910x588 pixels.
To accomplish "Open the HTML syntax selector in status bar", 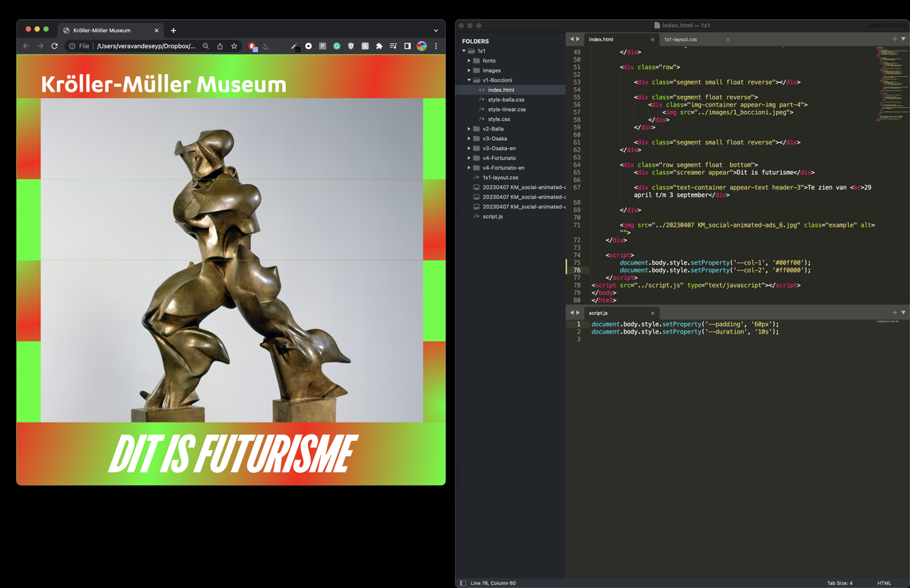I will coord(884,583).
